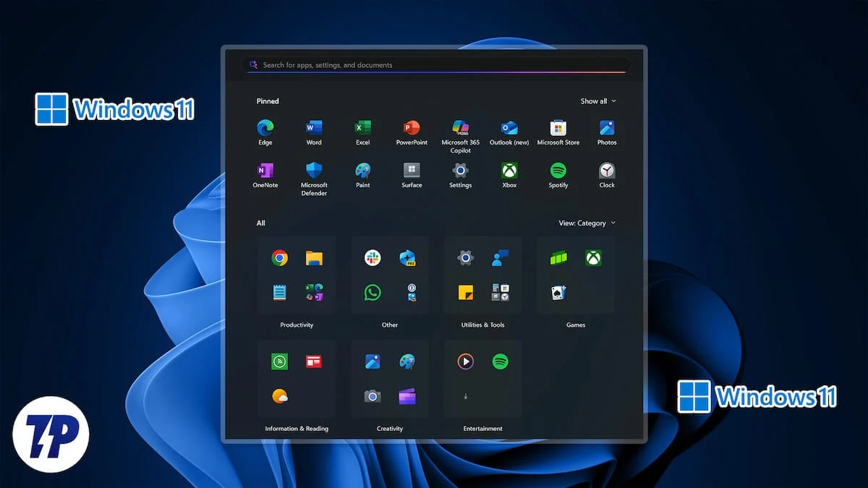Open Microsoft Edge from pinned apps
The height and width of the screenshot is (488, 868).
(x=265, y=128)
